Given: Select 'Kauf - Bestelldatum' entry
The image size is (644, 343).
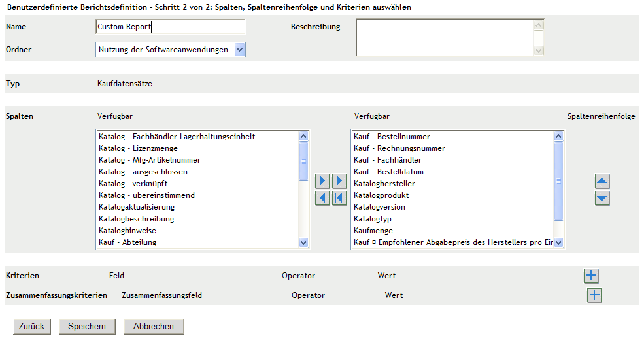Looking at the screenshot, I should [454, 172].
